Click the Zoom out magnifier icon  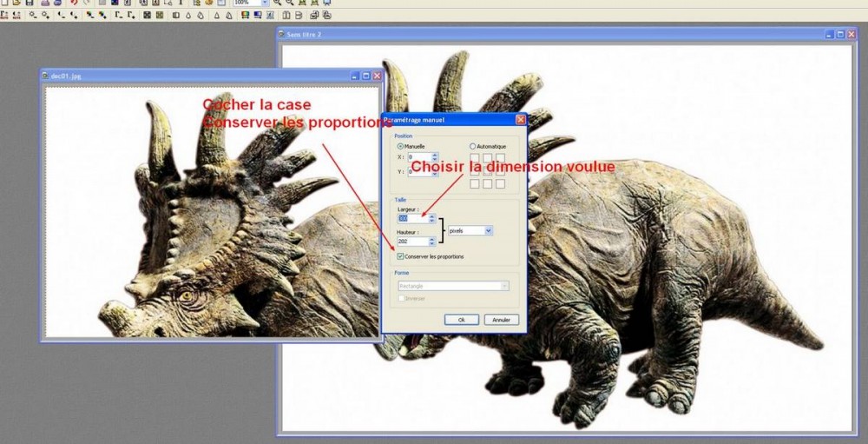point(289,3)
